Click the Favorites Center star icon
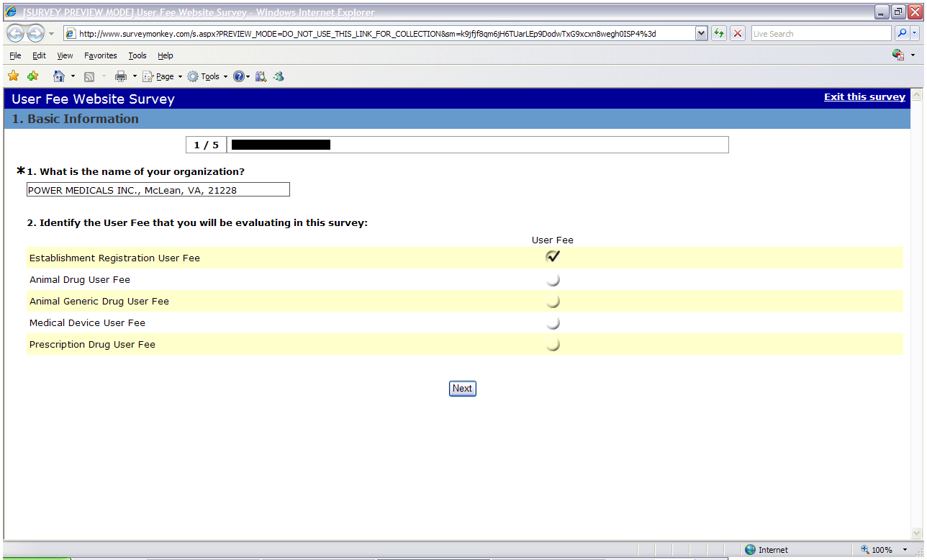Image resolution: width=927 pixels, height=560 pixels. tap(13, 76)
